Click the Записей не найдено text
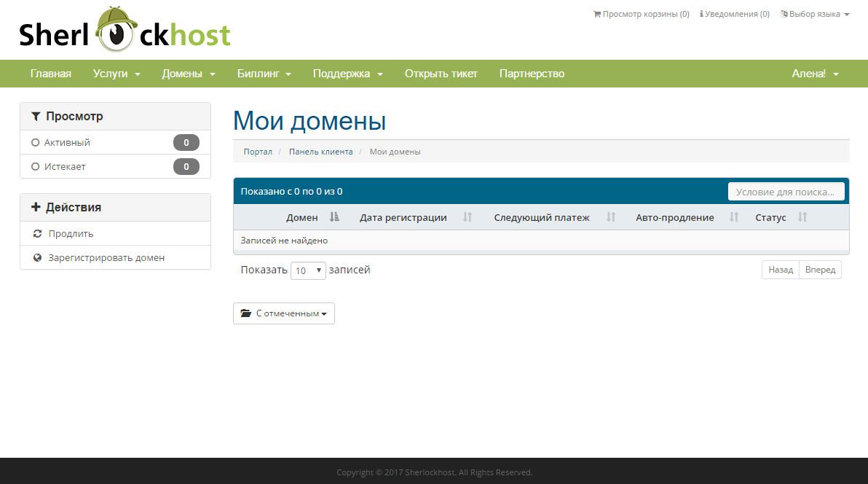 tap(284, 240)
